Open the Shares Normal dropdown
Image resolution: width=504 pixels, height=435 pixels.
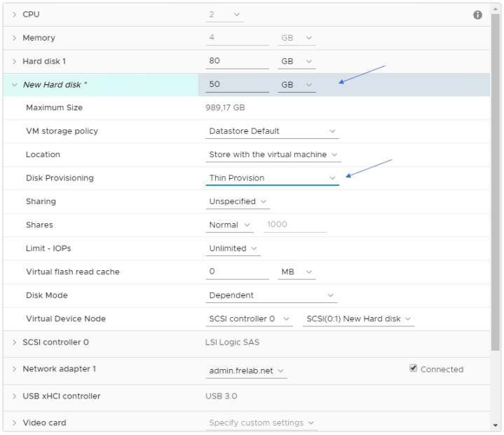[231, 225]
